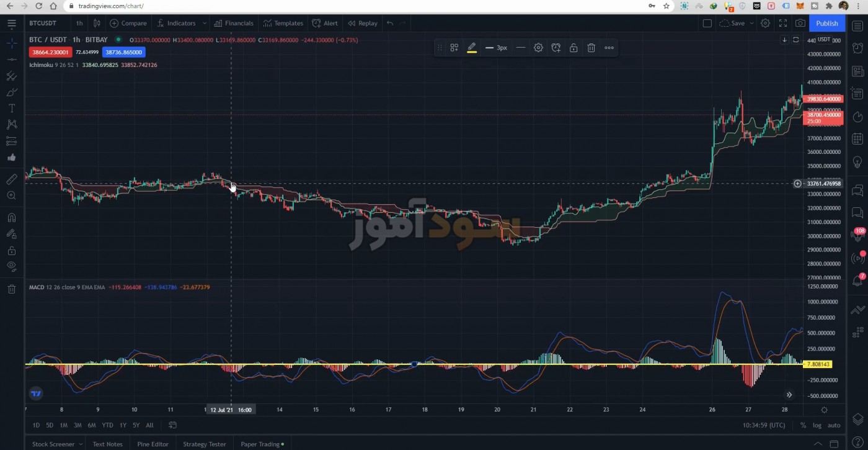The height and width of the screenshot is (450, 868).
Task: Click the blue Publish button
Action: pos(827,23)
